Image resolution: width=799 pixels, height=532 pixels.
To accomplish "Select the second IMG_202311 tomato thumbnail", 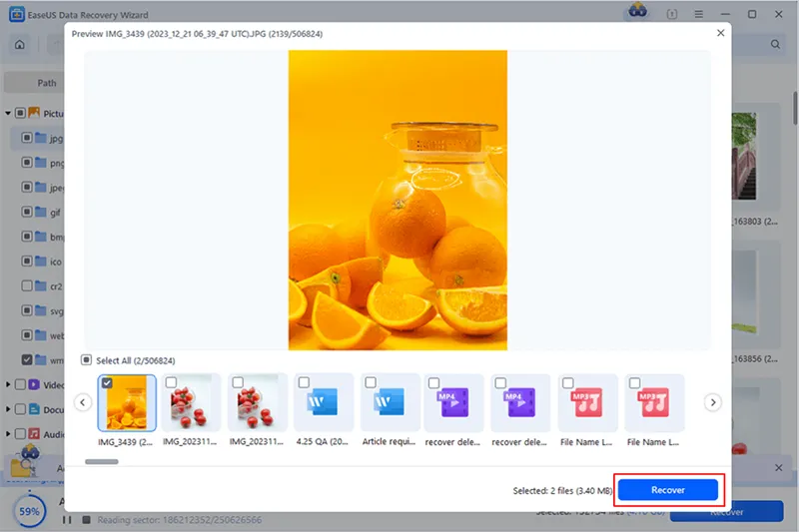I will 258,402.
